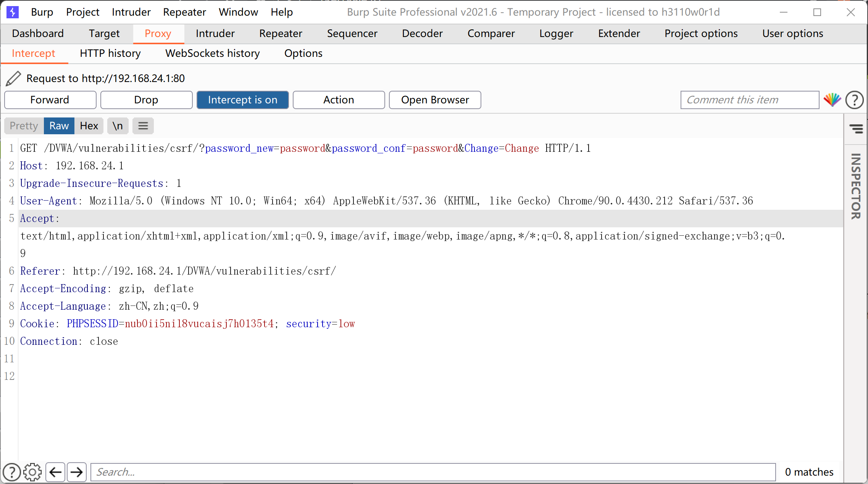This screenshot has width=868, height=484.
Task: Toggle non-printable characters \n button
Action: 118,126
